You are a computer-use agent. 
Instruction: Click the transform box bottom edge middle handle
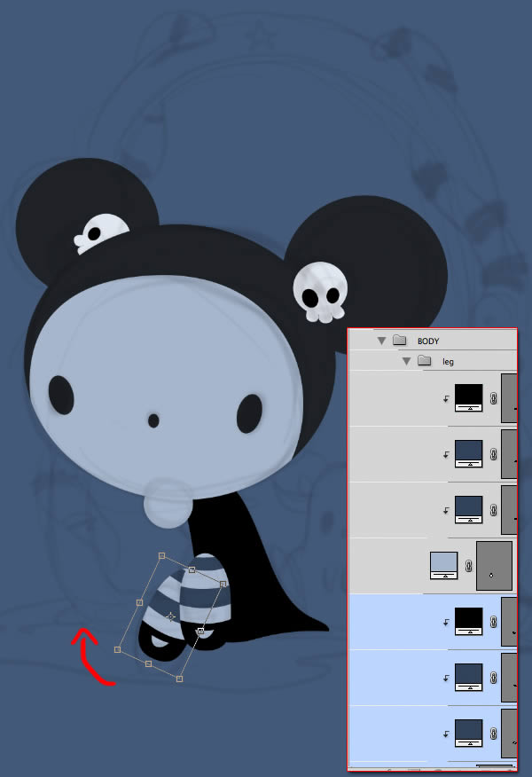tap(148, 664)
